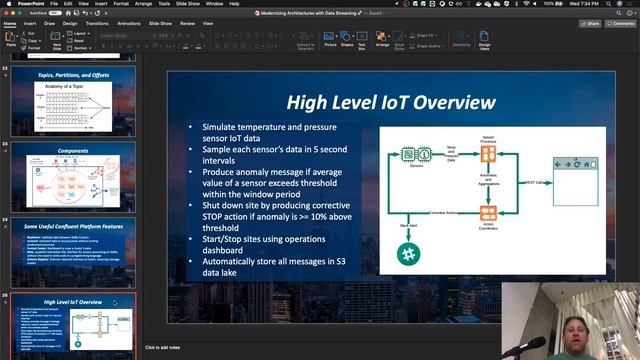
Task: Click the New Slide icon
Action: (55, 37)
